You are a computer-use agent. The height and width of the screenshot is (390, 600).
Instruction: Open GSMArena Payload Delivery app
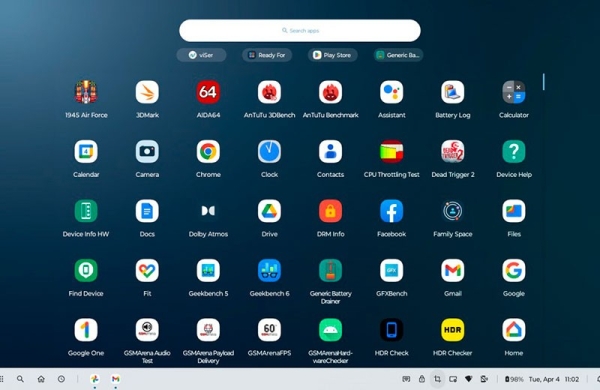click(208, 330)
